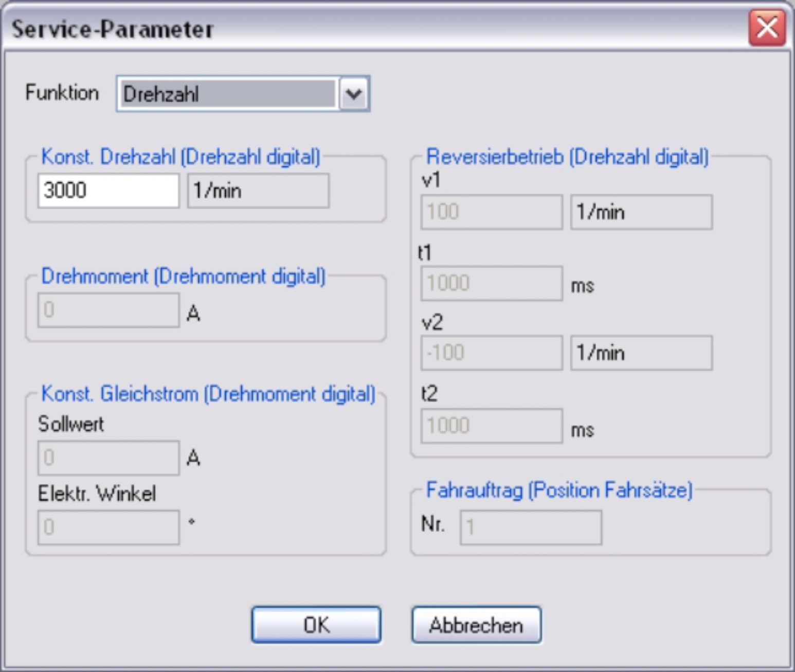Click the t1 time input field
795x672 pixels.
click(x=491, y=283)
